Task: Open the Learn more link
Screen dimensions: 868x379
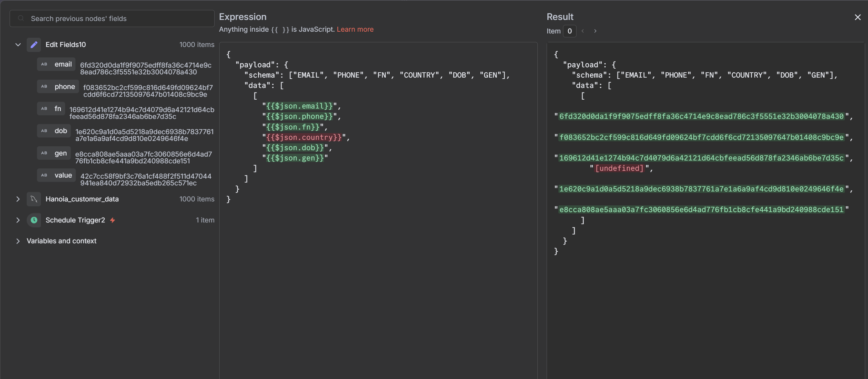Action: [x=355, y=30]
